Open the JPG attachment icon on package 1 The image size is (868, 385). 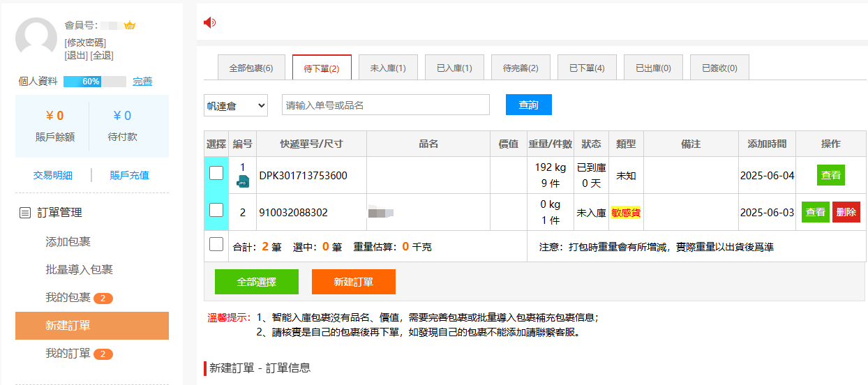(243, 181)
